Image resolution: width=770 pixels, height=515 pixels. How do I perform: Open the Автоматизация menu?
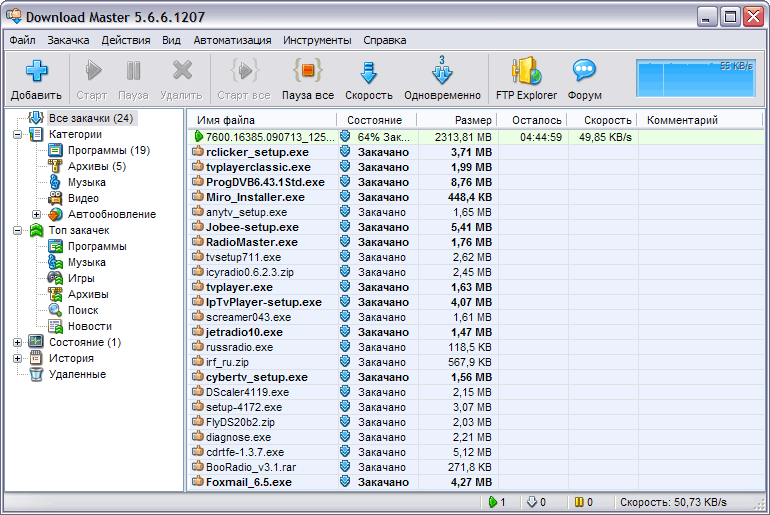click(232, 40)
